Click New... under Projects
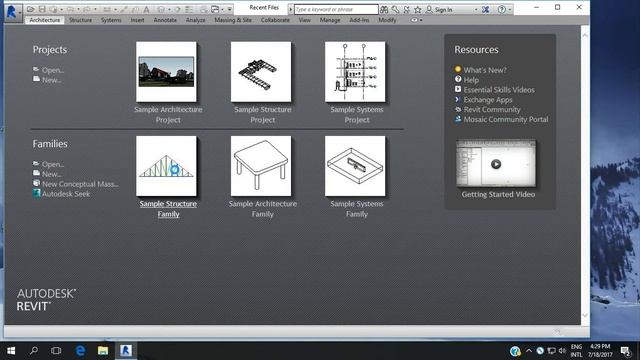 [x=51, y=80]
